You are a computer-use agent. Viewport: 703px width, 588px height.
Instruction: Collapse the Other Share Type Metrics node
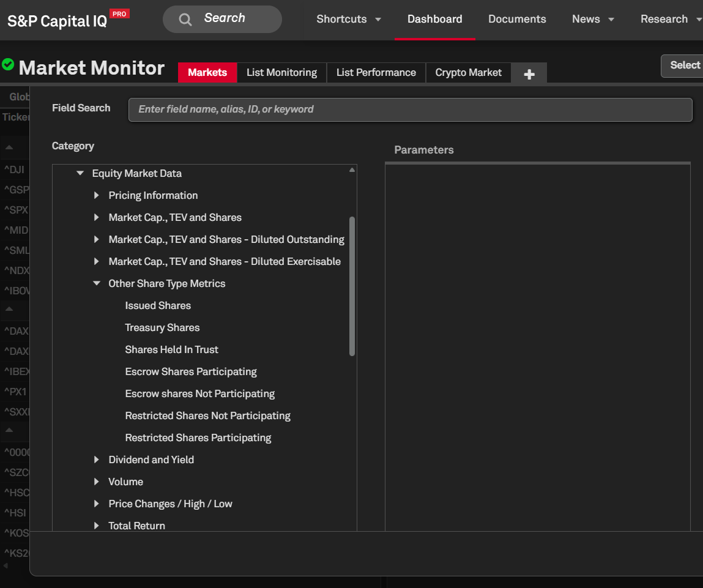(97, 284)
